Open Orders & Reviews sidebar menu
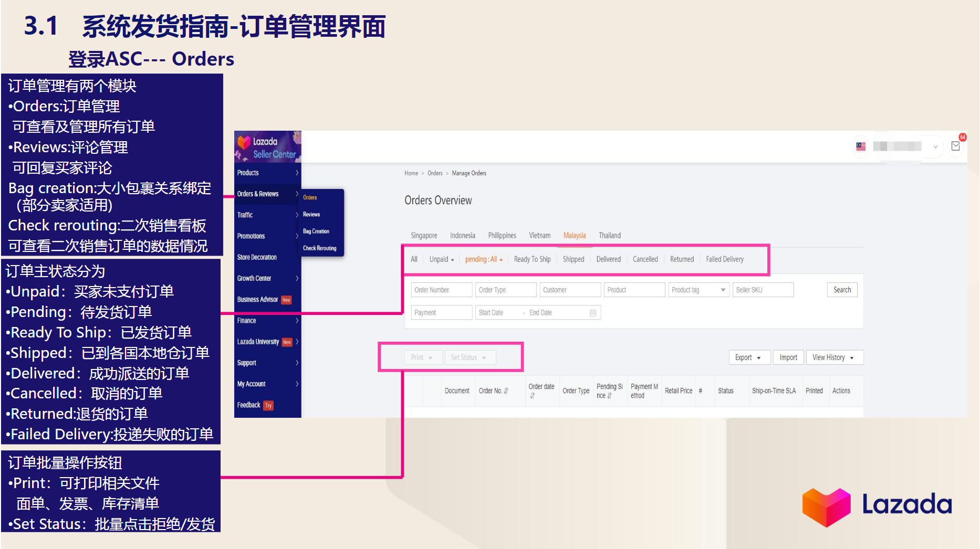 pyautogui.click(x=268, y=194)
